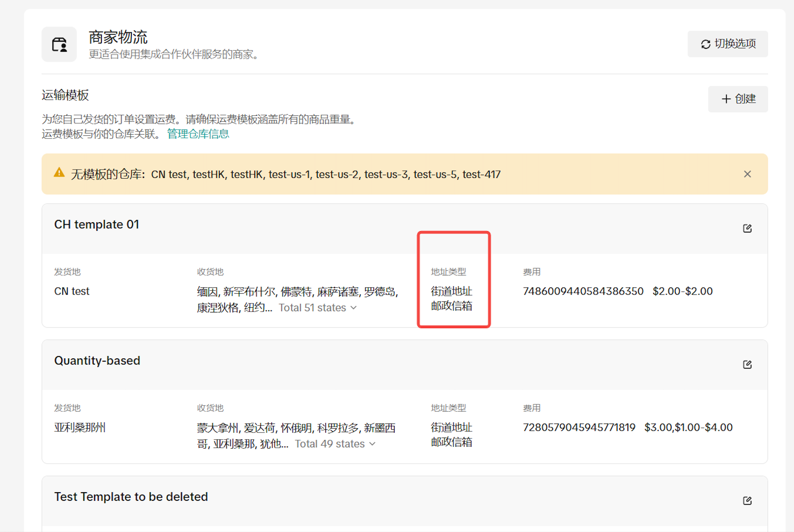
Task: Click the CN test ship-from location
Action: coord(72,291)
